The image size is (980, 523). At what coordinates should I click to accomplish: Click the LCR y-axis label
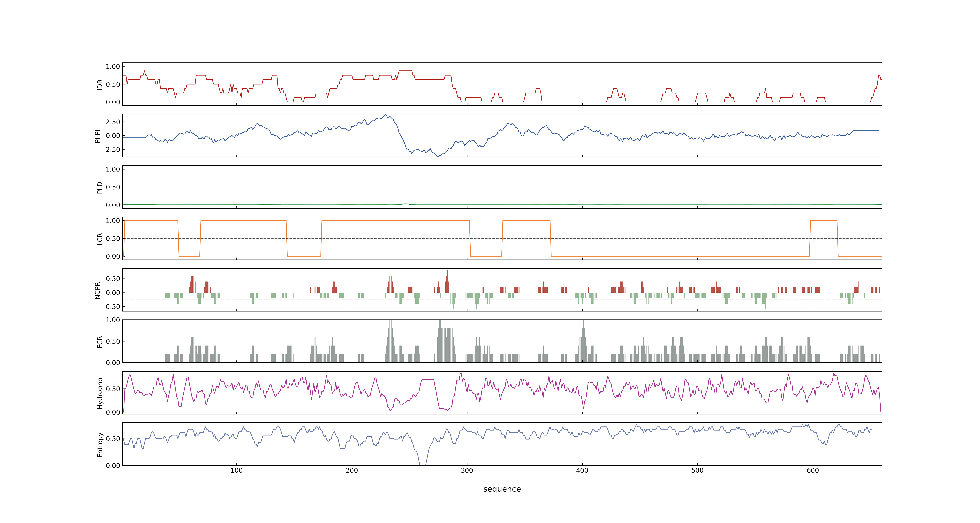pyautogui.click(x=100, y=239)
